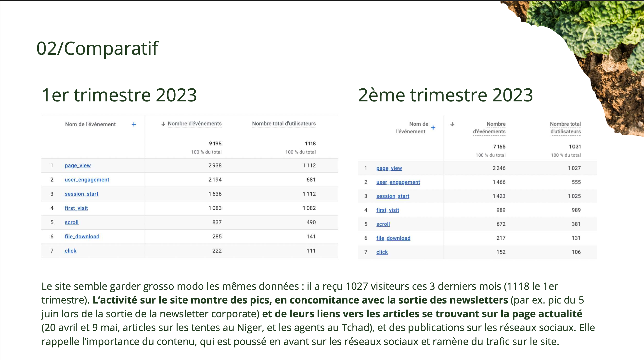644x360 pixels.
Task: Click first_visit link in first-quarter table
Action: (76, 208)
